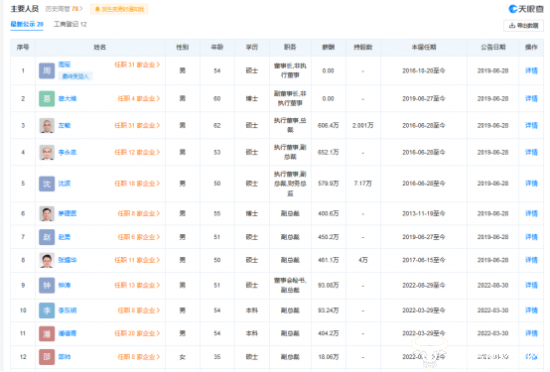Expand 历史高管 78 chevron link

click(64, 9)
